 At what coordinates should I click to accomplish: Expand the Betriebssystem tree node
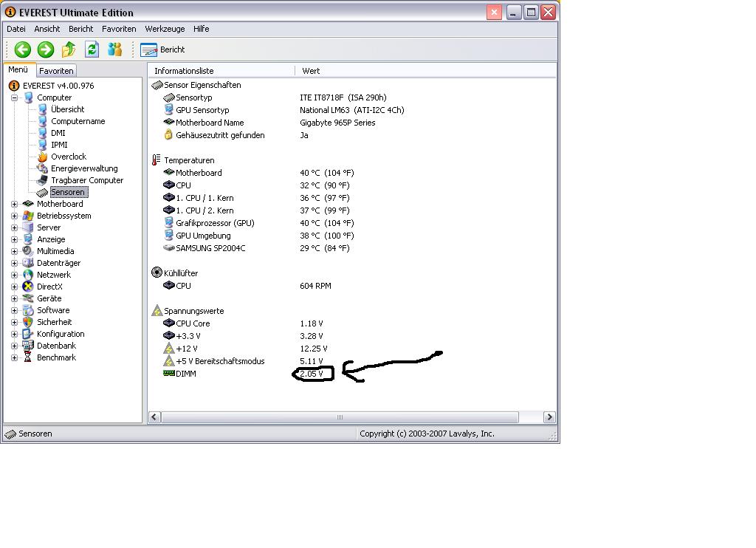pos(15,216)
